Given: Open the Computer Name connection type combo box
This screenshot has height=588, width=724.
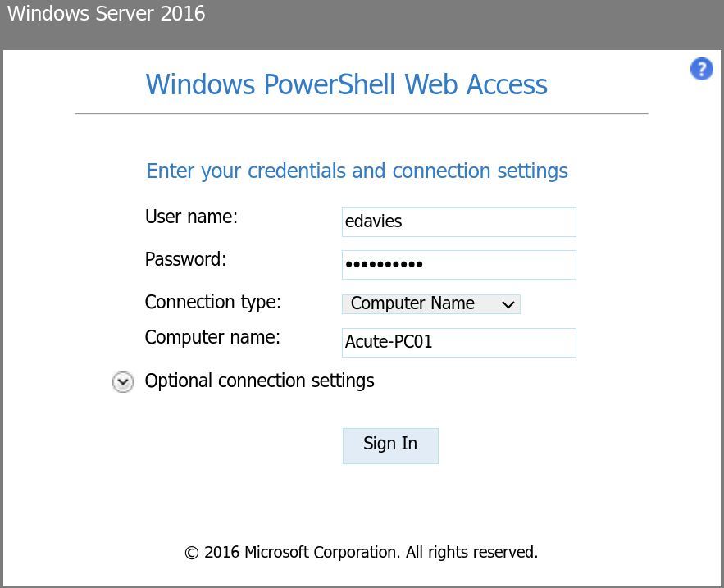Looking at the screenshot, I should click(x=430, y=304).
